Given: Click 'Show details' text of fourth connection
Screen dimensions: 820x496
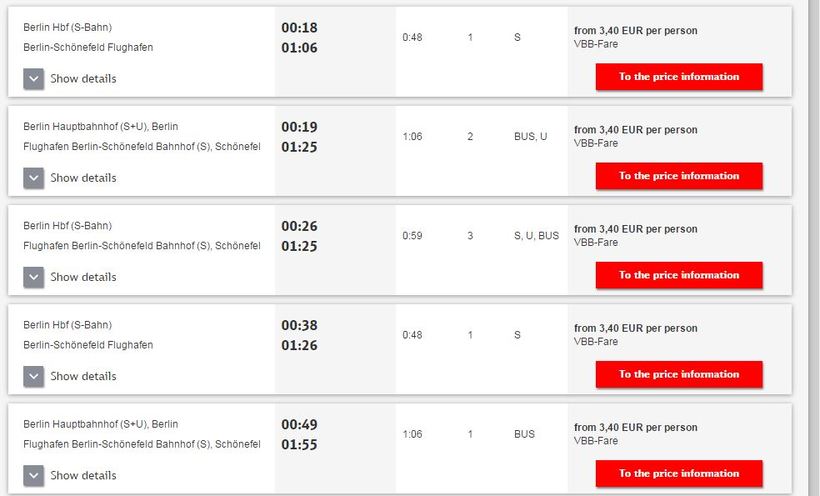Looking at the screenshot, I should tap(83, 376).
